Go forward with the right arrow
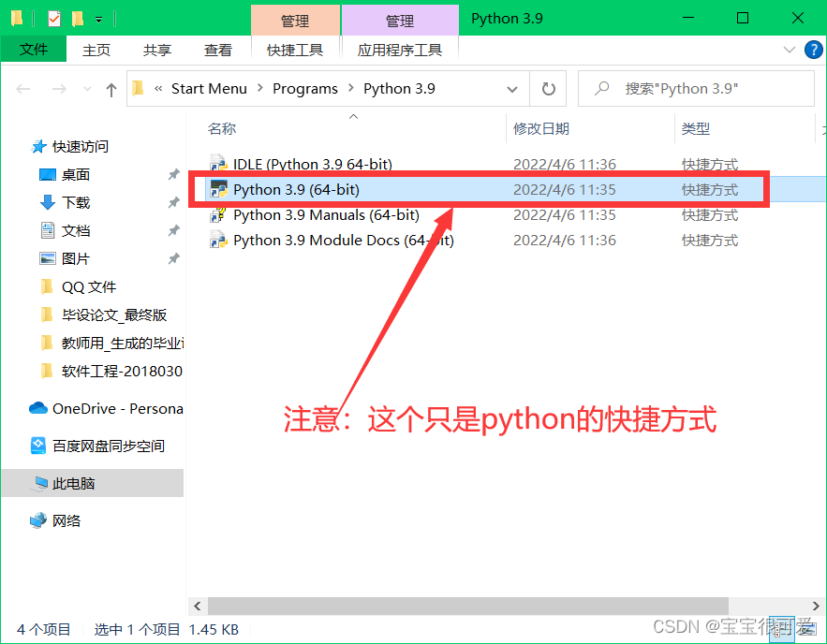The height and width of the screenshot is (644, 827). pos(59,89)
